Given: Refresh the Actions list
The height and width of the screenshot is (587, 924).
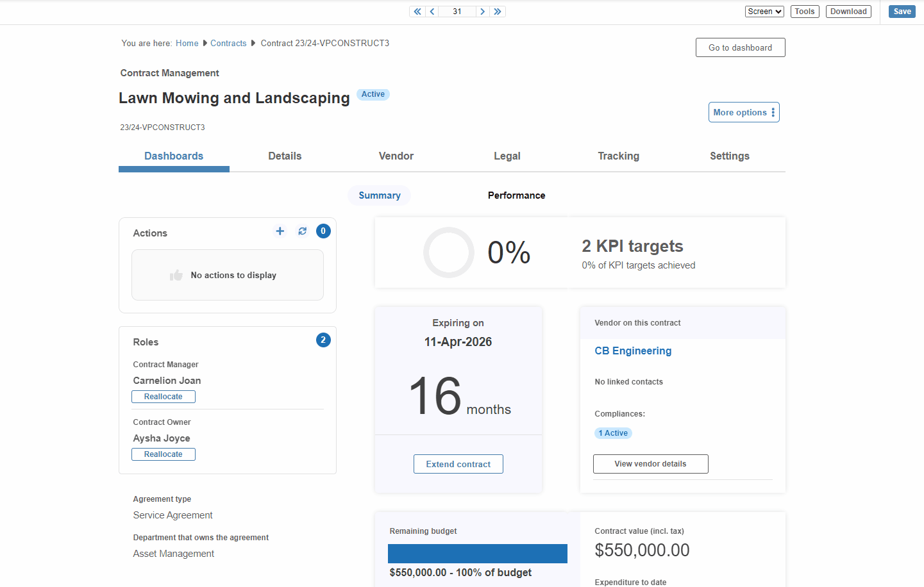Looking at the screenshot, I should [303, 231].
